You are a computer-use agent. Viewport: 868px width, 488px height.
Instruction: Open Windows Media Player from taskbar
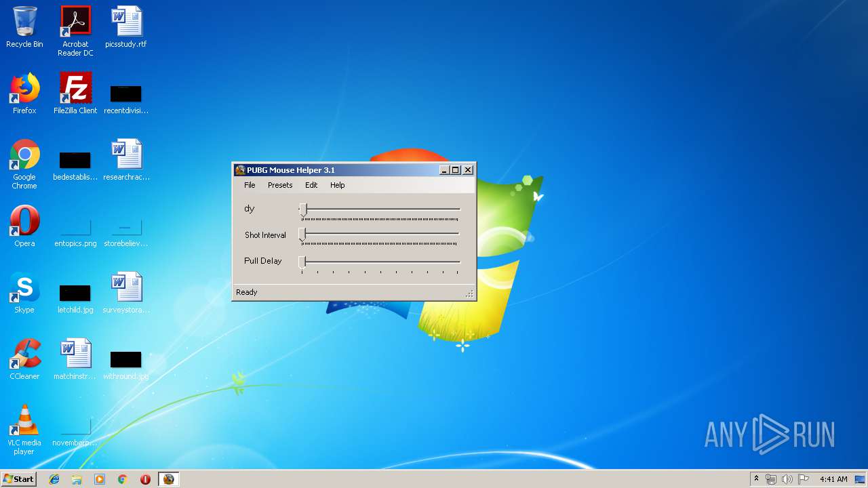pos(100,479)
